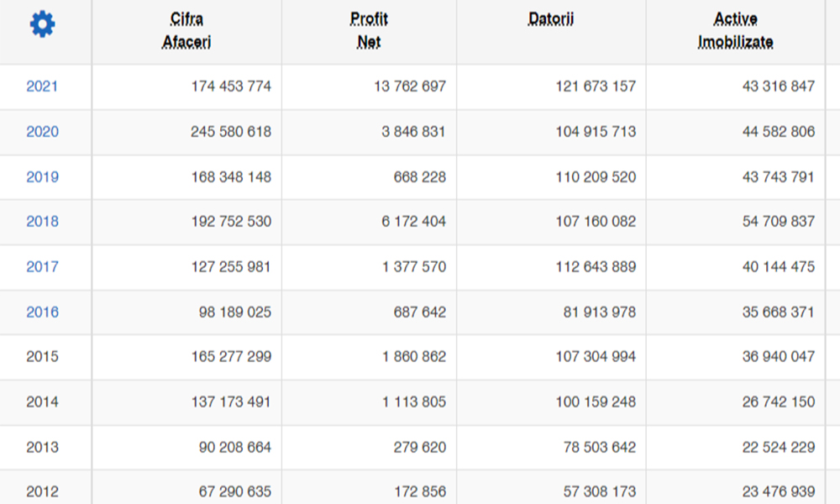Click the 2018 fixed assets value 54 709 837
This screenshot has height=504, width=840.
click(x=779, y=221)
